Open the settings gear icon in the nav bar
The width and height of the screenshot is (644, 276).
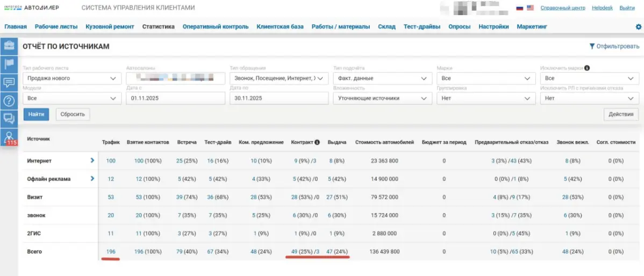tap(638, 27)
